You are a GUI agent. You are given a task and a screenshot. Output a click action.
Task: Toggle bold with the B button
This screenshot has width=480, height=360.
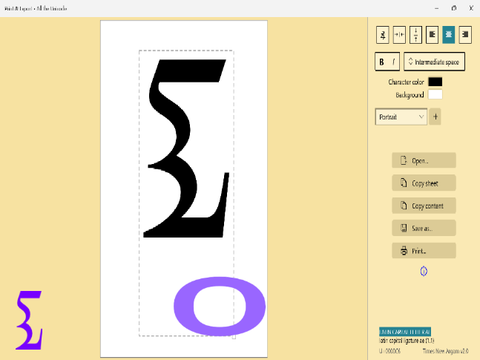click(x=382, y=62)
